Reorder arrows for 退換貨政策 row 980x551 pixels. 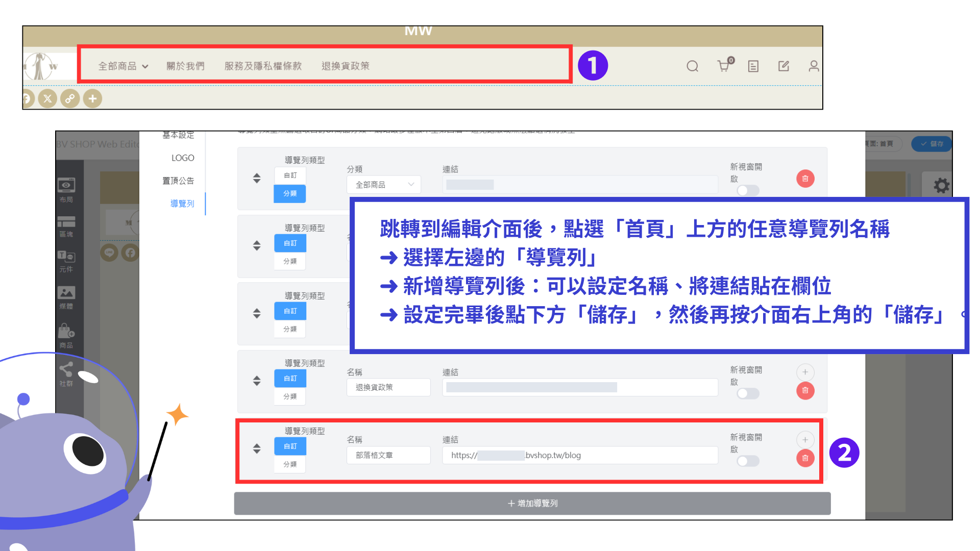point(257,381)
